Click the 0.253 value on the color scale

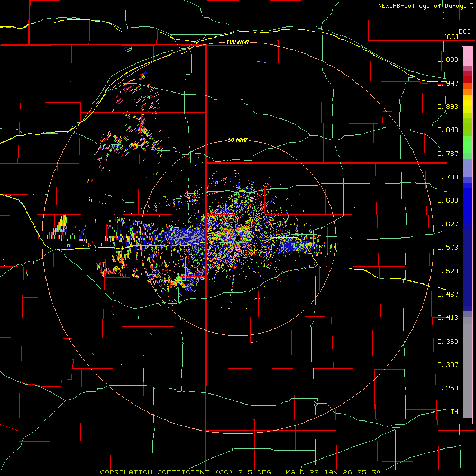448,388
